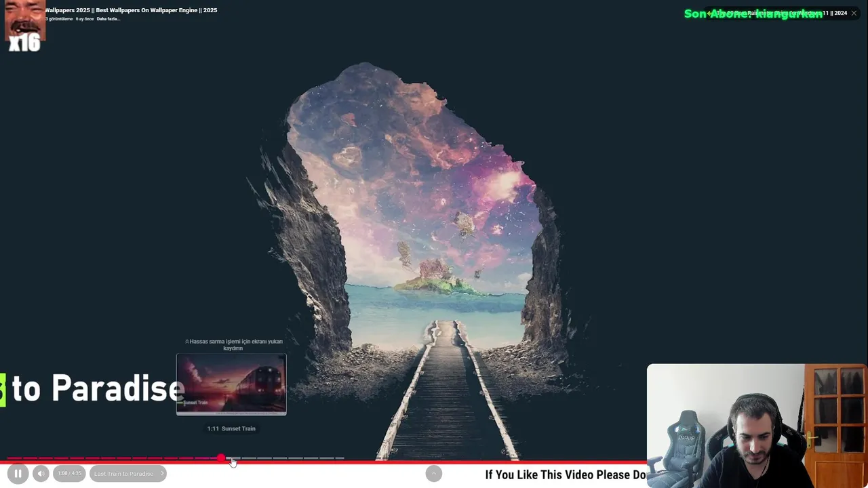Expand the description via Daha fazla
Viewport: 868px width, 488px height.
[x=108, y=19]
